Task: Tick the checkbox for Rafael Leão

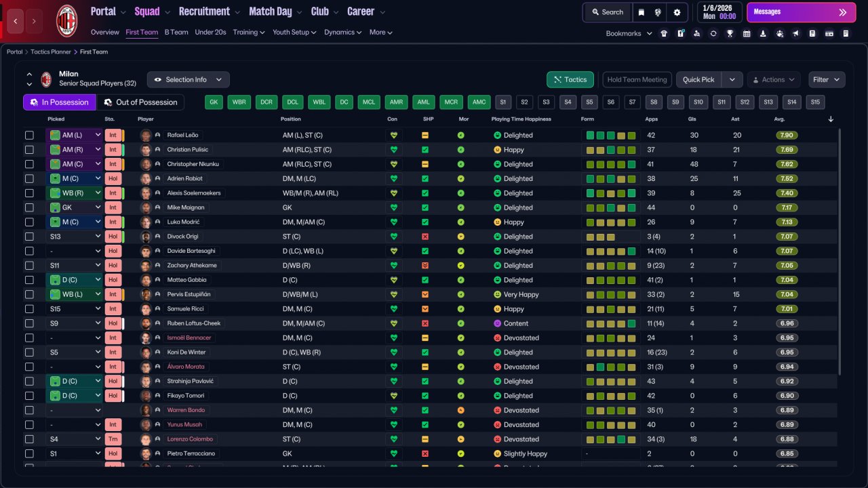Action: point(29,136)
